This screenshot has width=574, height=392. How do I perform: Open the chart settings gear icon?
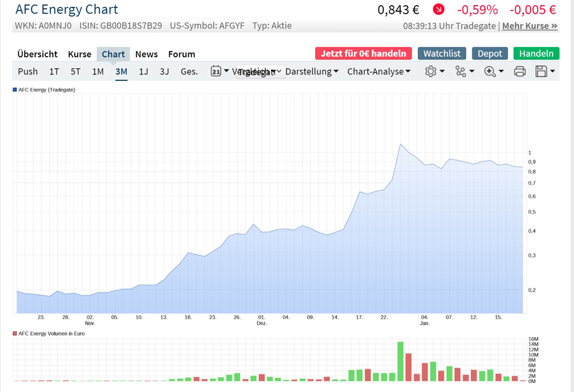tap(430, 71)
